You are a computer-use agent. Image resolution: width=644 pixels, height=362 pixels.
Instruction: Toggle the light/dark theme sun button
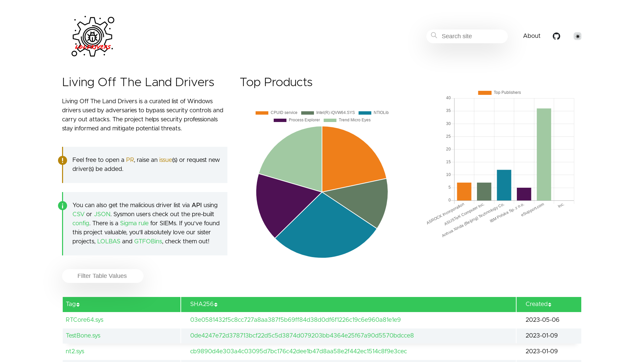tap(578, 36)
